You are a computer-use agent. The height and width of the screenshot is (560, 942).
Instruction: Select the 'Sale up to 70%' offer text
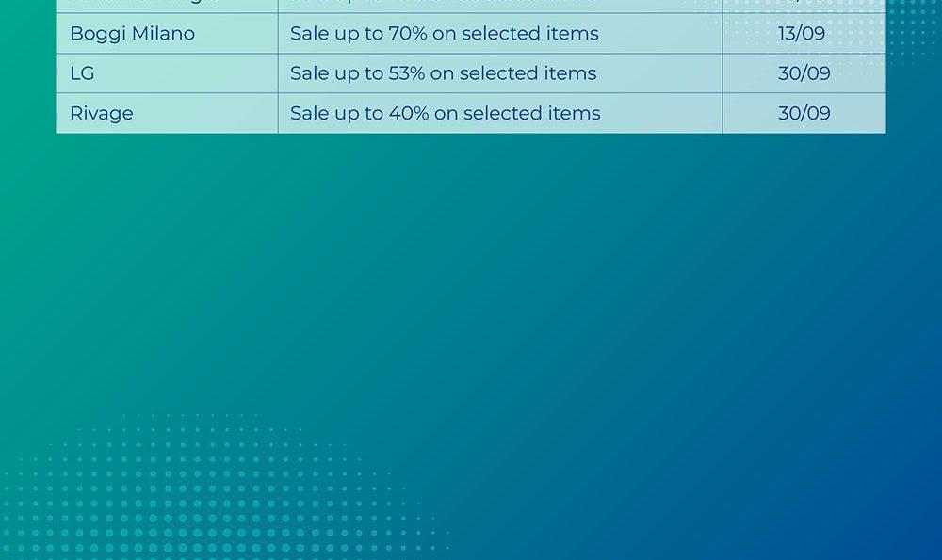pyautogui.click(x=444, y=34)
